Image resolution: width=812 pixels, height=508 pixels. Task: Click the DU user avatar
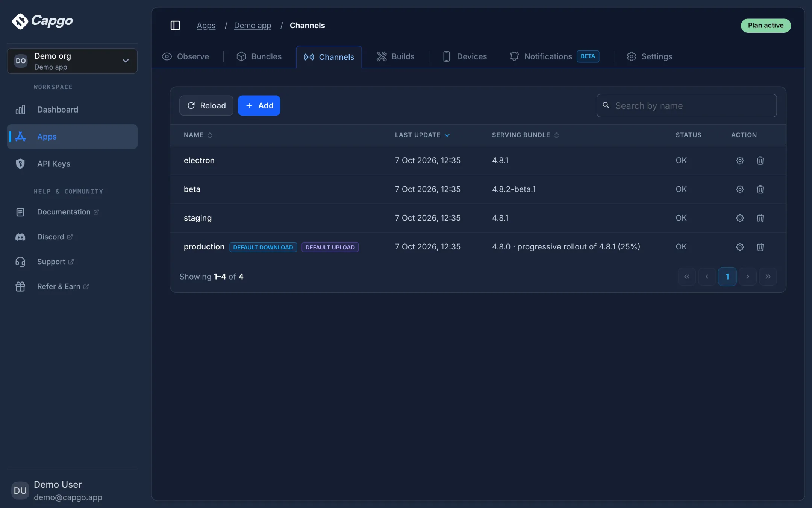click(20, 490)
